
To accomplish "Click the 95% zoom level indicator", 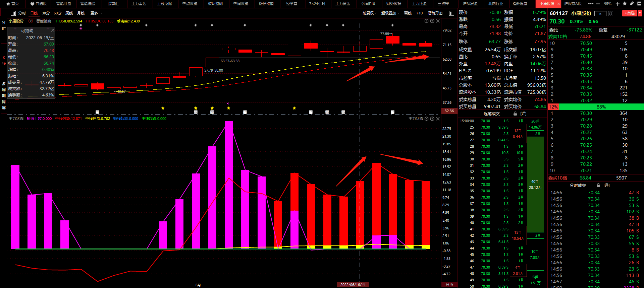I will click(x=608, y=4).
